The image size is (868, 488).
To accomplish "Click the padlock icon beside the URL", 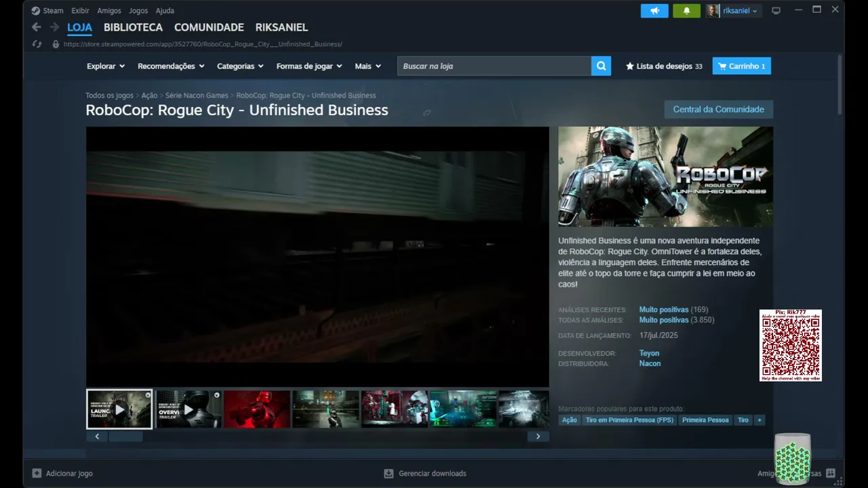I will pos(56,44).
